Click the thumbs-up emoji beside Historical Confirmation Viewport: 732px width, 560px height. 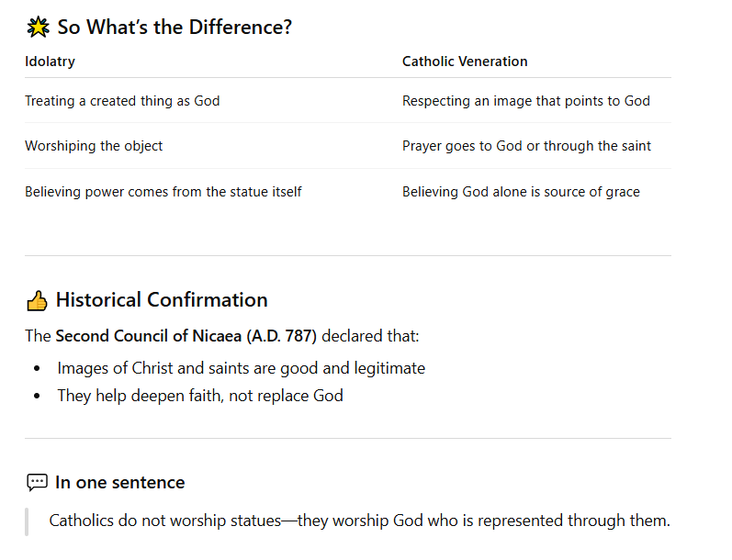tap(37, 300)
